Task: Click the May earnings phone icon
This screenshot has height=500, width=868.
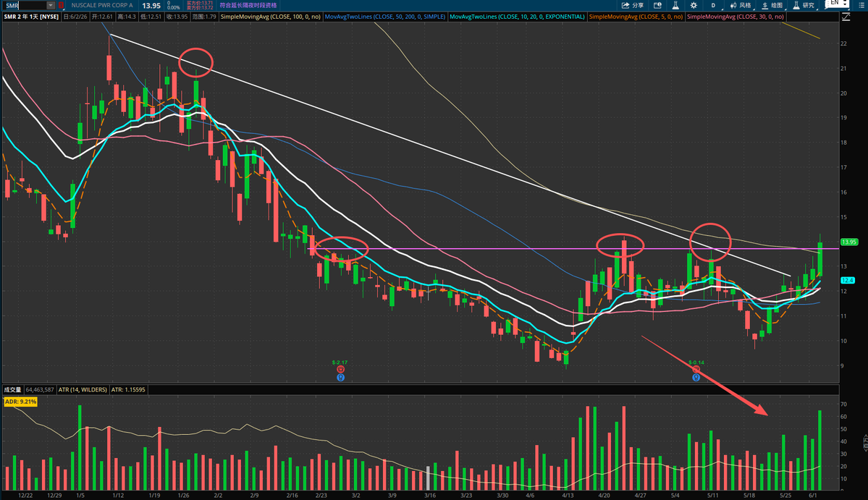Action: point(696,370)
